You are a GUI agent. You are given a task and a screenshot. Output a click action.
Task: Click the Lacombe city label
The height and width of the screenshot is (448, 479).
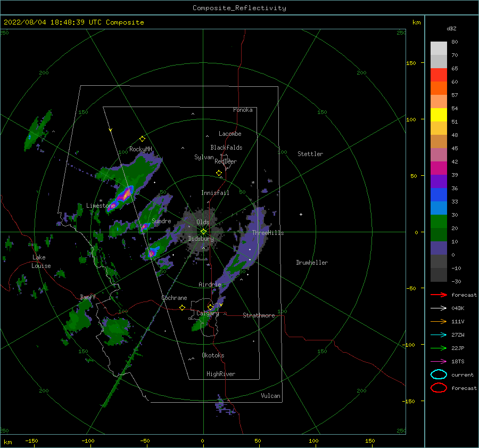tap(230, 134)
